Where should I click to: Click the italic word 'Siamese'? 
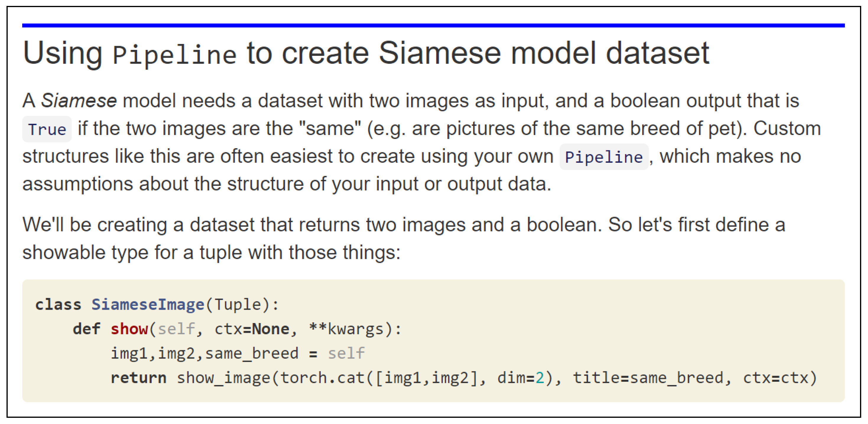(x=79, y=101)
